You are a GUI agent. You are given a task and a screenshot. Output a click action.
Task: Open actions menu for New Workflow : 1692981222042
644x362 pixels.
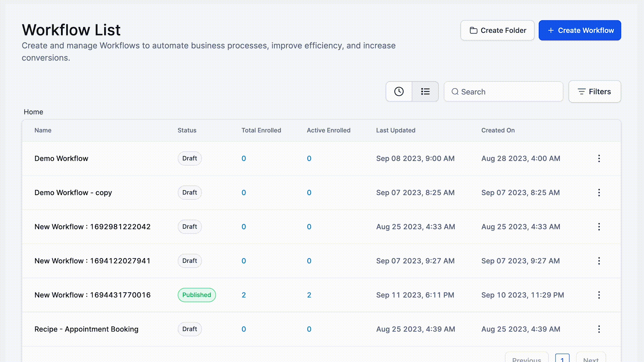click(x=599, y=227)
